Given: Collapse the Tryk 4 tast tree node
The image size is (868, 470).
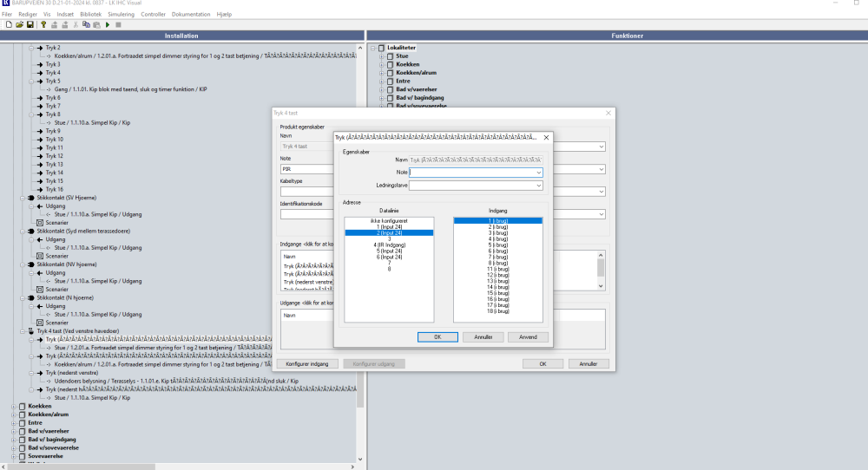Looking at the screenshot, I should coord(22,330).
